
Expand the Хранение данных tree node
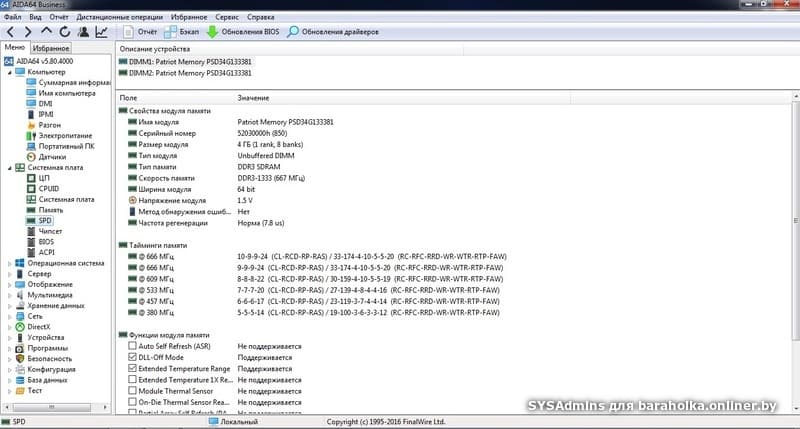pos(10,306)
